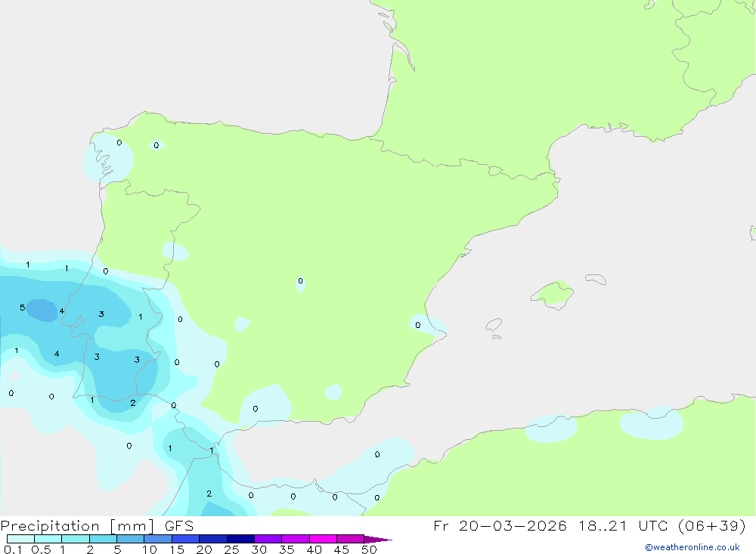Click the 'Fr 20-03-2026' forecast date text

tap(500, 525)
